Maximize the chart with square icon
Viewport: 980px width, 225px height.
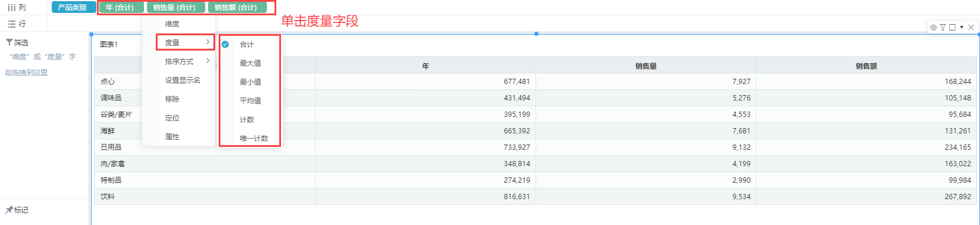(952, 28)
